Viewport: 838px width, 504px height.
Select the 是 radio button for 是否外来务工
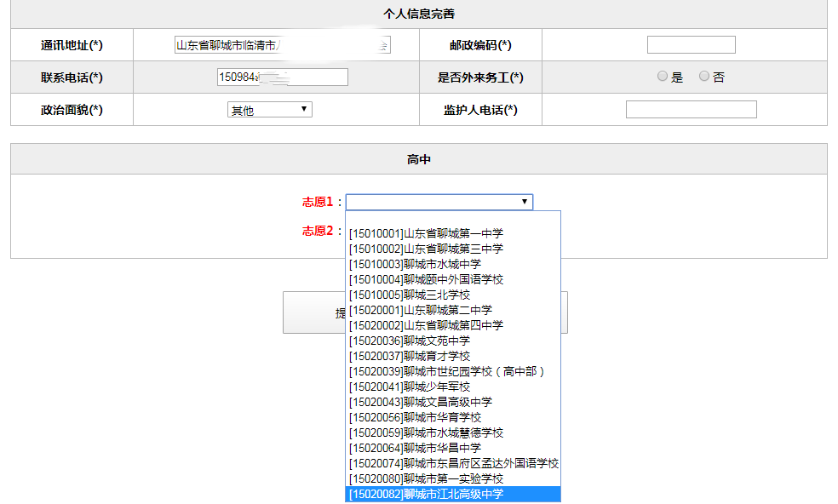[662, 76]
